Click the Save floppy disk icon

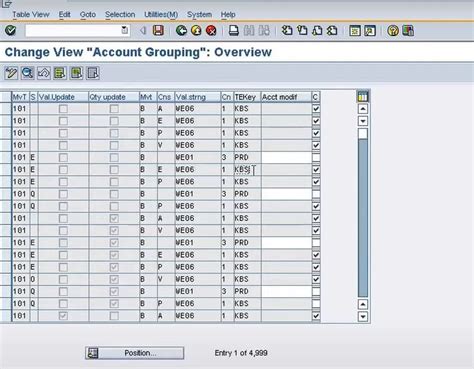[x=158, y=31]
